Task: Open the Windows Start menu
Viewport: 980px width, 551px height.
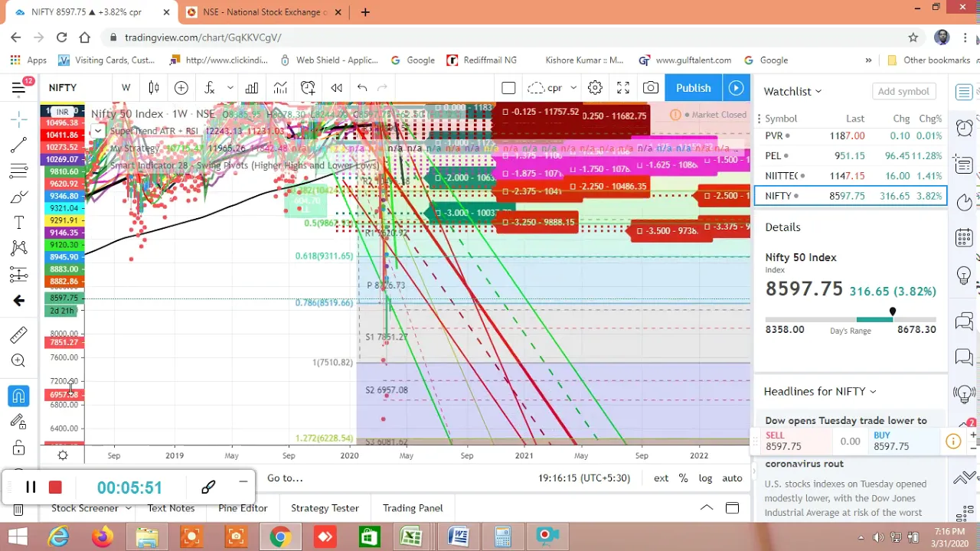Action: pyautogui.click(x=17, y=537)
